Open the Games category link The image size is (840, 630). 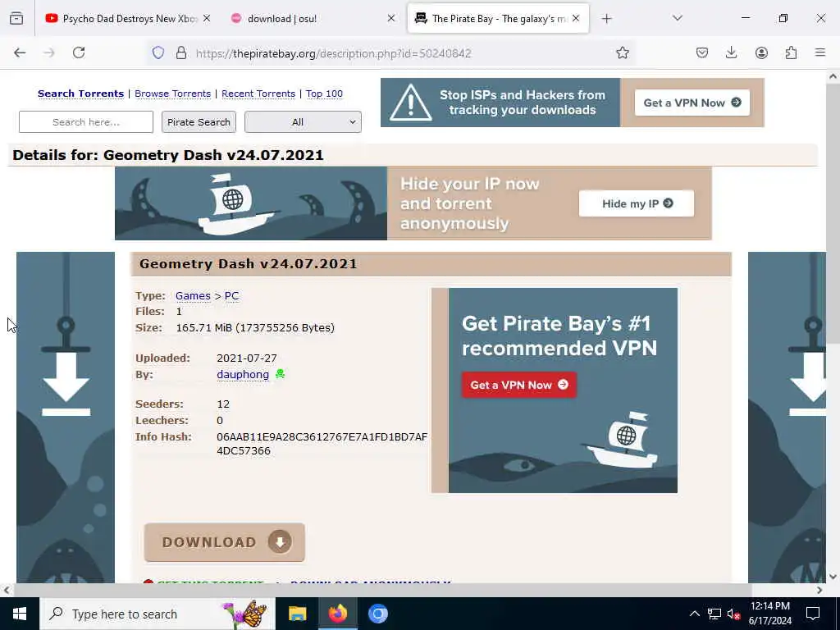click(x=193, y=295)
